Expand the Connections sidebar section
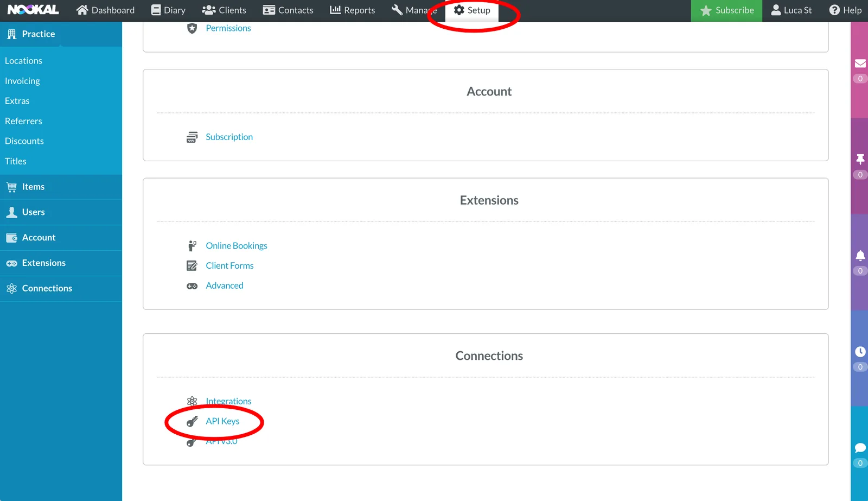This screenshot has height=501, width=868. pyautogui.click(x=61, y=289)
